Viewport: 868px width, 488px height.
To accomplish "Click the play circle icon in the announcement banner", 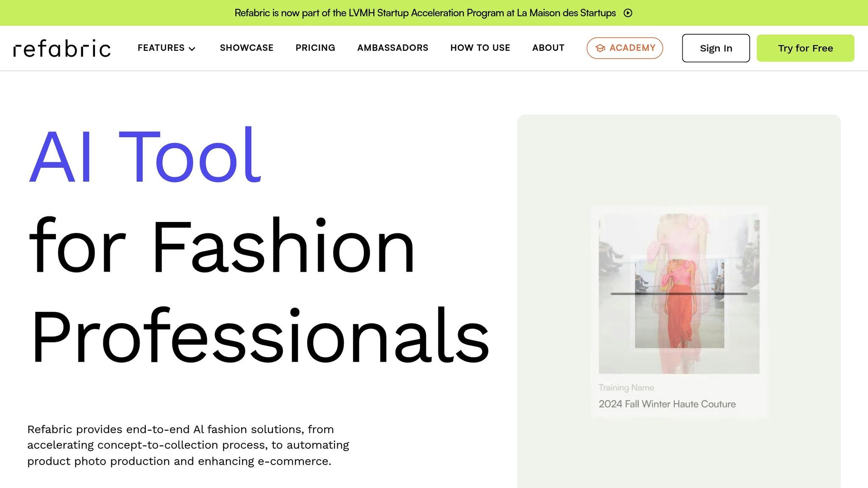I will pos(628,13).
